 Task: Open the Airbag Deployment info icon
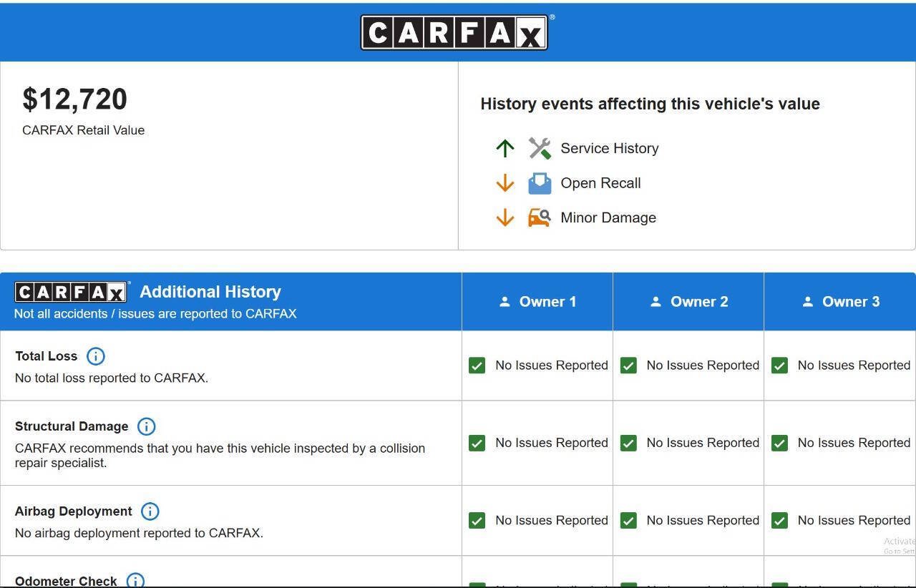[x=150, y=511]
